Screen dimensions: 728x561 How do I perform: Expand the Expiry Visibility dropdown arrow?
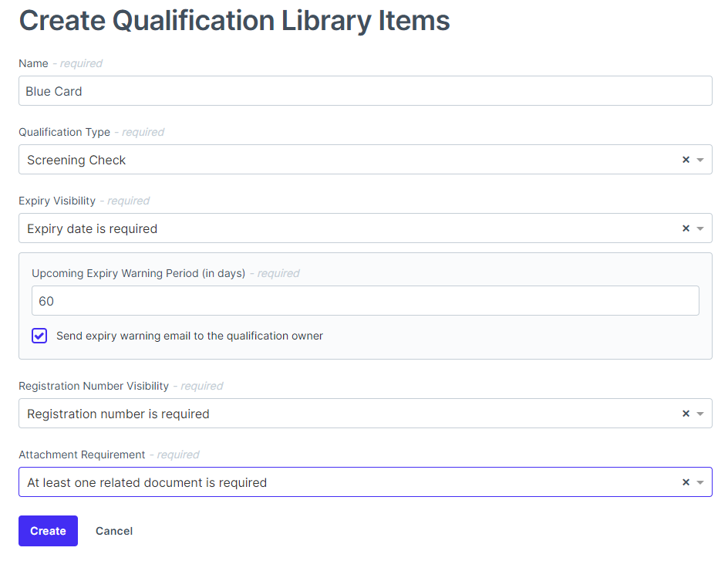700,228
